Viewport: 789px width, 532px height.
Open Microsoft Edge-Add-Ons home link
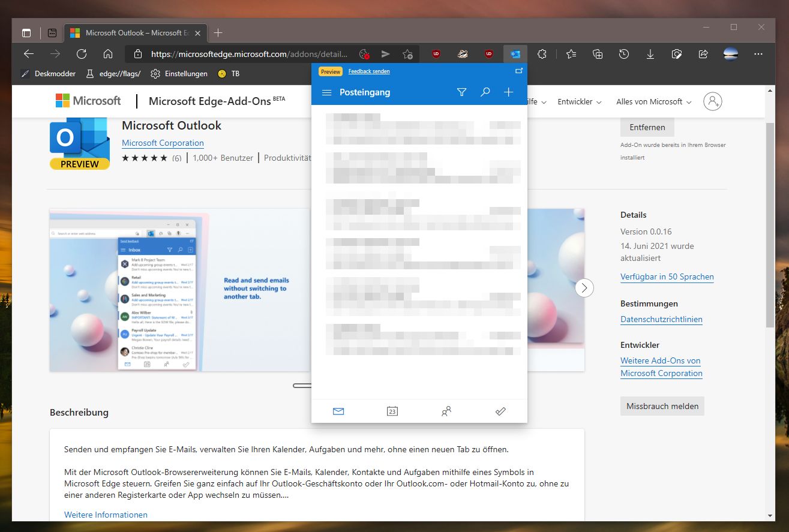216,101
